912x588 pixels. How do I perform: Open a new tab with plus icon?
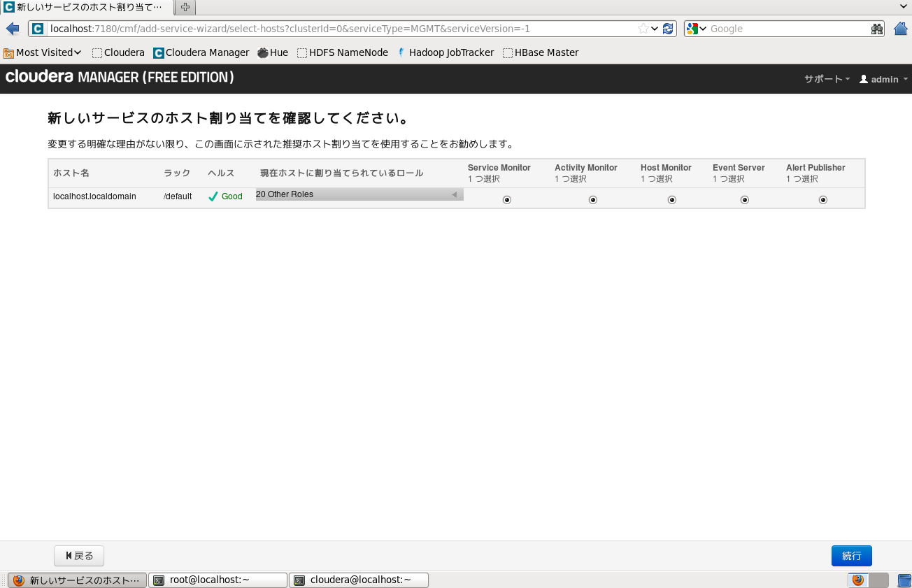[x=185, y=7]
